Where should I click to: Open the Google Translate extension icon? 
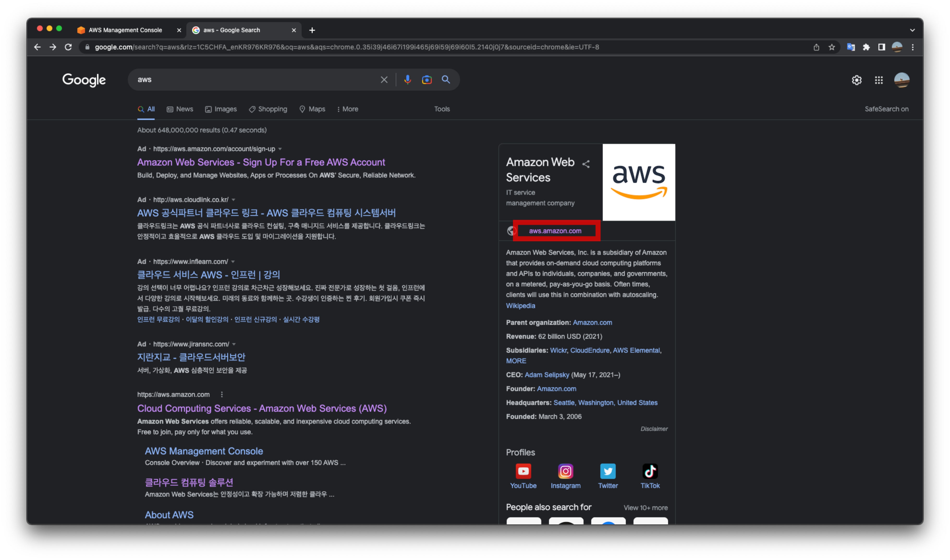[851, 47]
